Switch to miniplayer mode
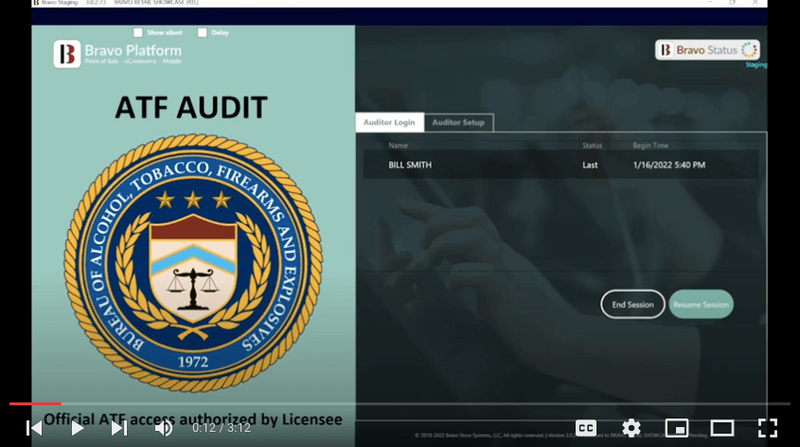This screenshot has width=800, height=447. [677, 428]
